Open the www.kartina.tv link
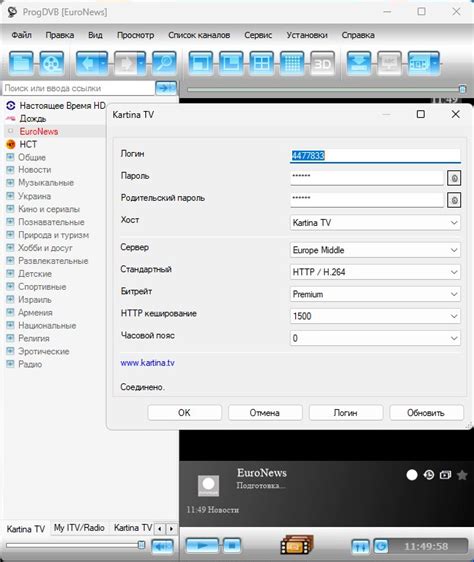Image resolution: width=474 pixels, height=562 pixels. [147, 363]
